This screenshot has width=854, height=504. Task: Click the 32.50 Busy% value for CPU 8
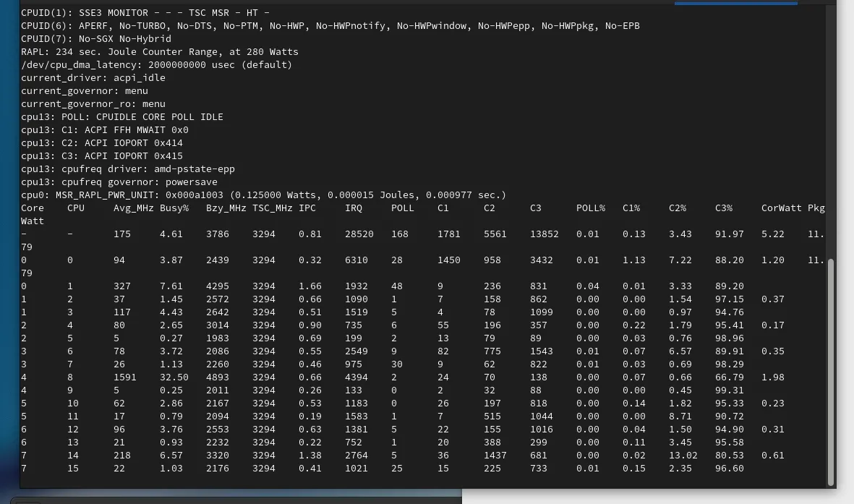pos(174,377)
